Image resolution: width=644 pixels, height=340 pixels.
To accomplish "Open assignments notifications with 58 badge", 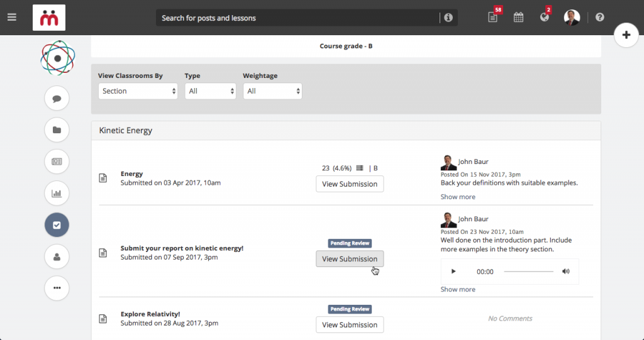I will point(493,17).
